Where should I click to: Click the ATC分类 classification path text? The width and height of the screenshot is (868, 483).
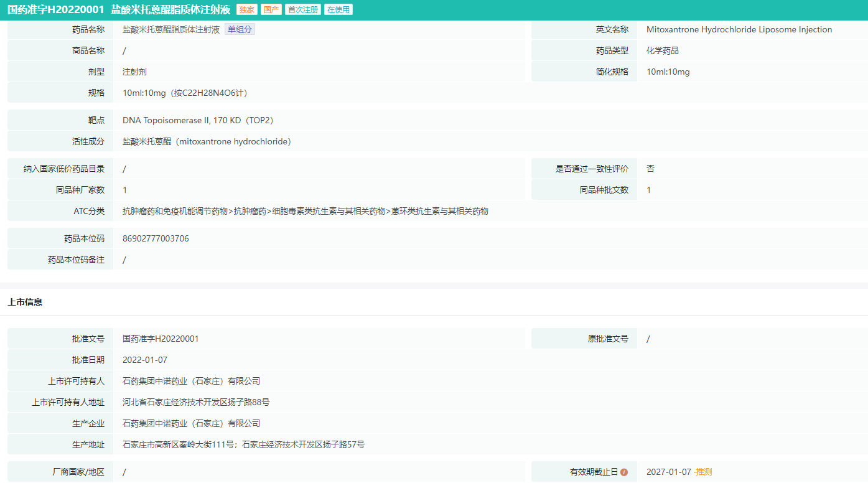(x=305, y=211)
